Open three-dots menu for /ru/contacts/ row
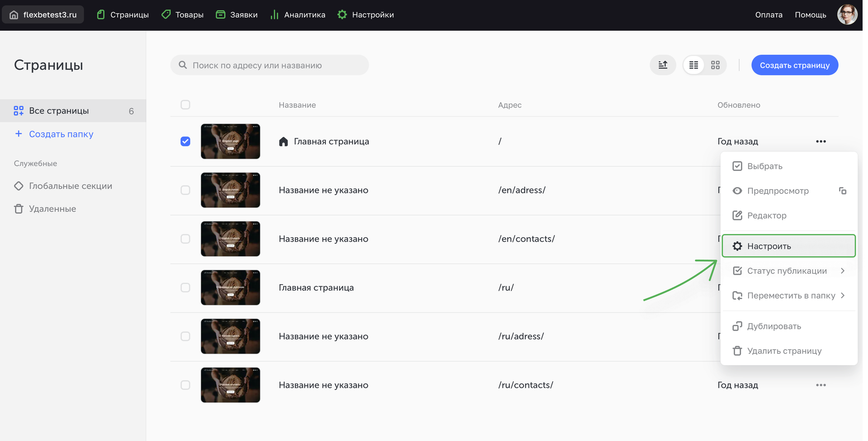The image size is (868, 441). (821, 385)
